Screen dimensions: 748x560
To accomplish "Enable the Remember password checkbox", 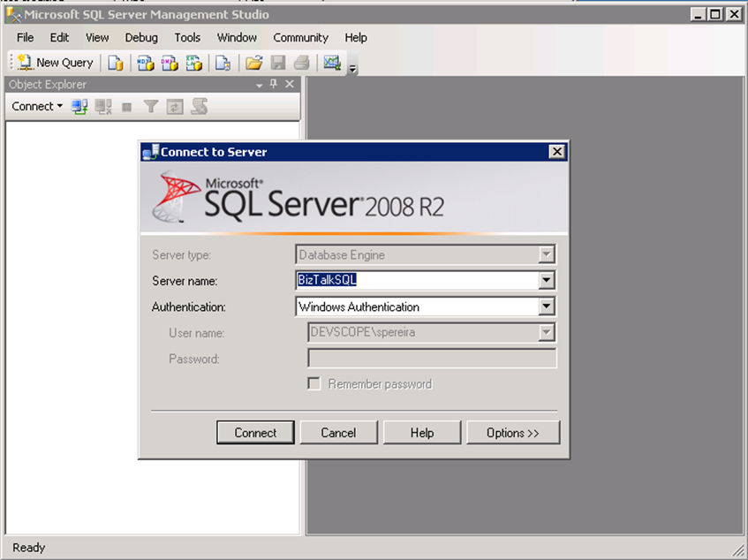I will click(314, 384).
